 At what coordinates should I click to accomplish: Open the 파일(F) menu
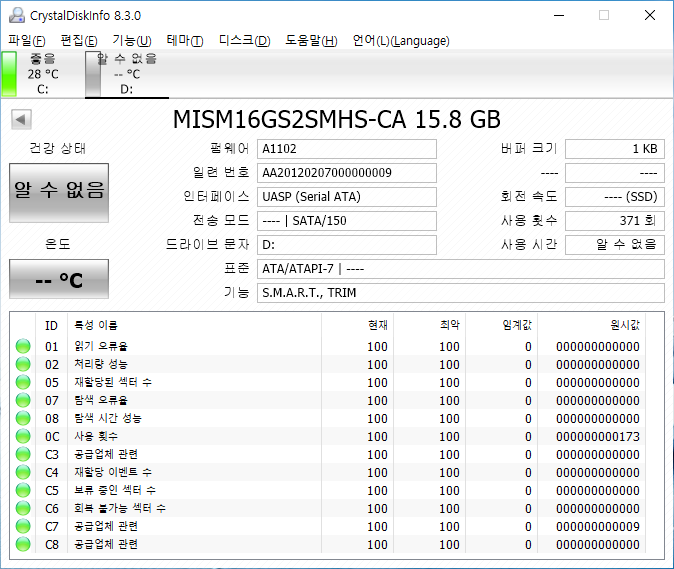[x=27, y=41]
